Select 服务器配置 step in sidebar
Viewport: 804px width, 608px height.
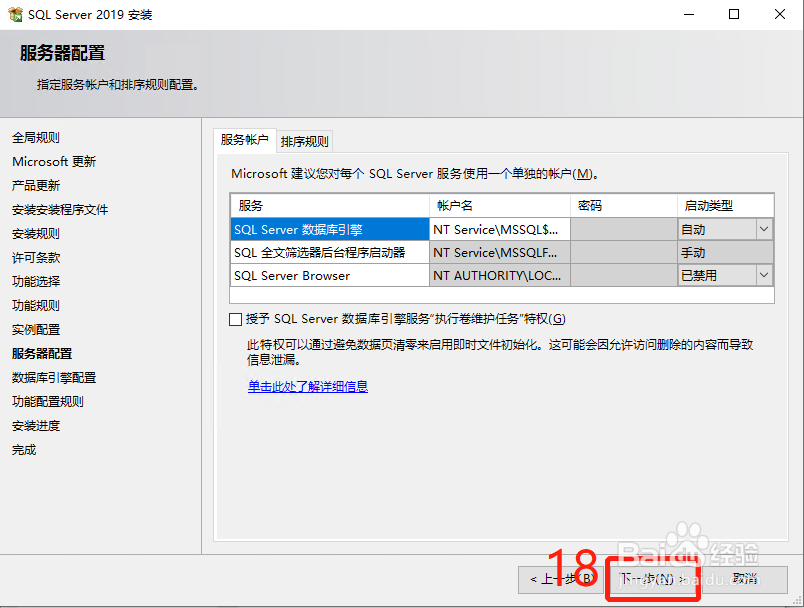[x=42, y=354]
